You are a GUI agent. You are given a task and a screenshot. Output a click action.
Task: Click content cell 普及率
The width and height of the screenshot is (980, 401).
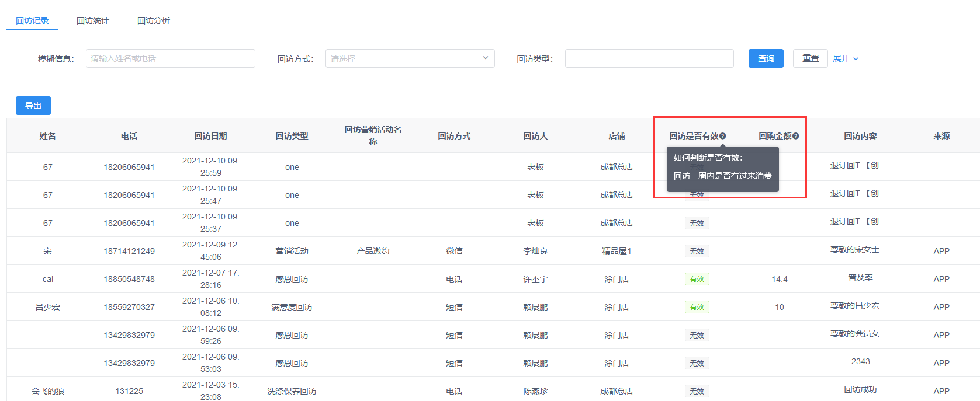(x=860, y=277)
